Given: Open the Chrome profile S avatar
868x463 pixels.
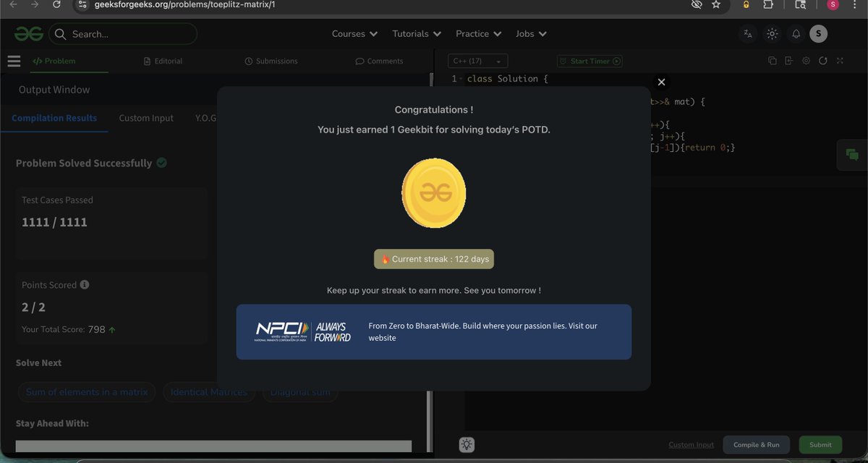Looking at the screenshot, I should 833,4.
